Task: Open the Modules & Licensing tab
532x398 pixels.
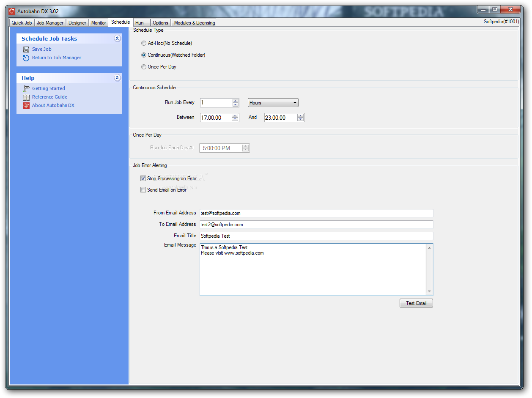Action: pos(195,23)
